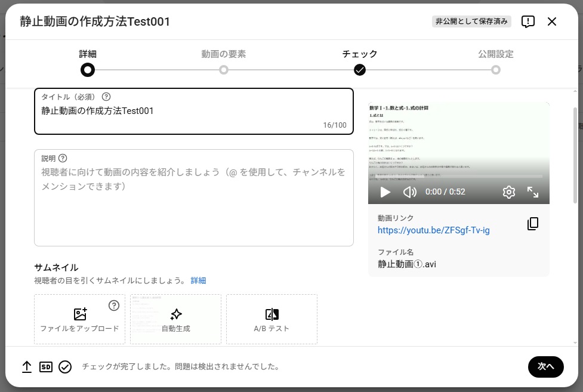The width and height of the screenshot is (583, 392).
Task: Go to the 詳細 step
Action: pos(88,70)
